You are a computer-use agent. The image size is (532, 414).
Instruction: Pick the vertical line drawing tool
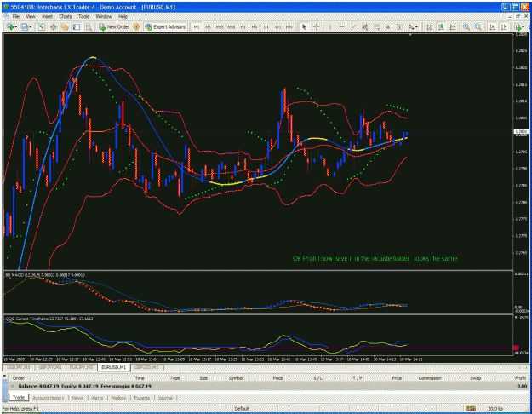[x=329, y=26]
